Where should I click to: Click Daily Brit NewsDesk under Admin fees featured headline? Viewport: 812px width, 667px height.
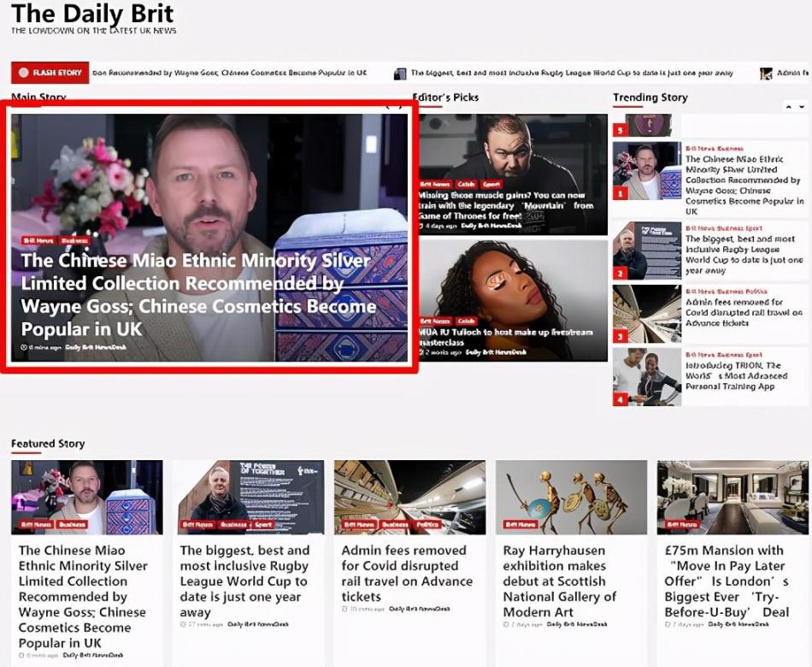[420, 609]
